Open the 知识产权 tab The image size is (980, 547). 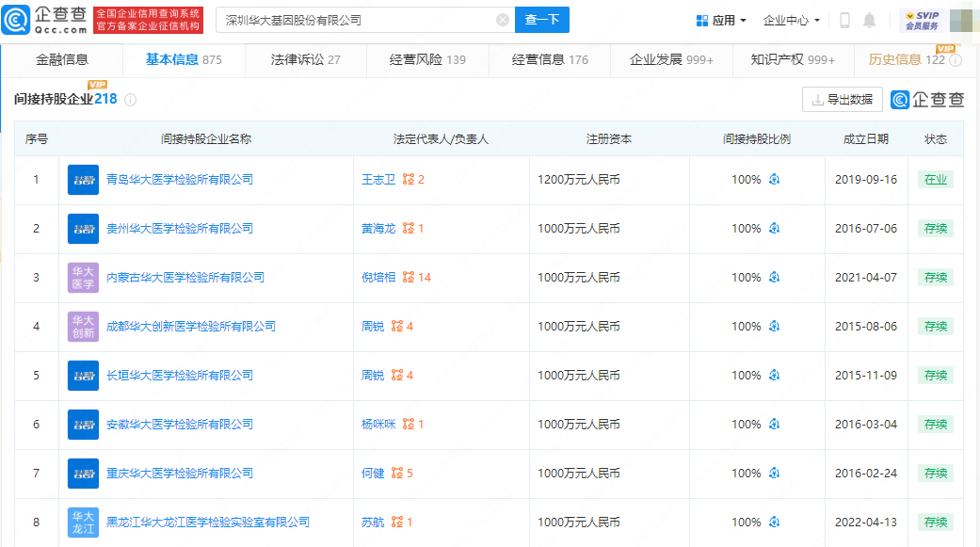point(793,60)
